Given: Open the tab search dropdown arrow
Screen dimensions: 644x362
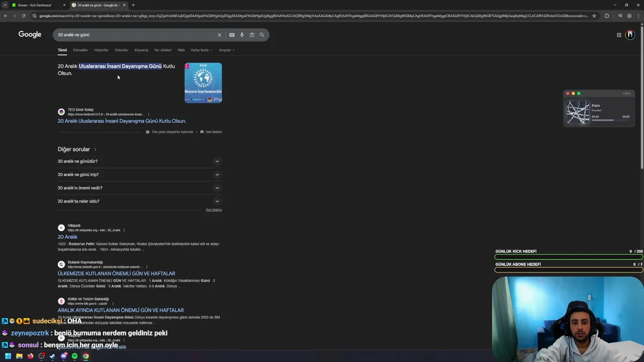Looking at the screenshot, I should [x=5, y=5].
